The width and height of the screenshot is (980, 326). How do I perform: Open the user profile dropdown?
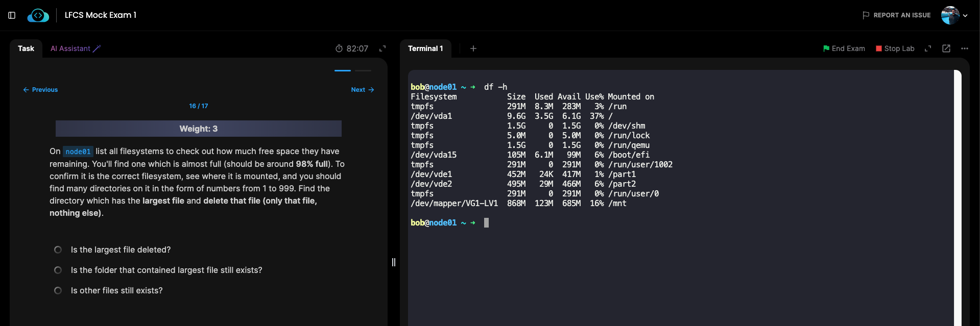click(x=954, y=15)
